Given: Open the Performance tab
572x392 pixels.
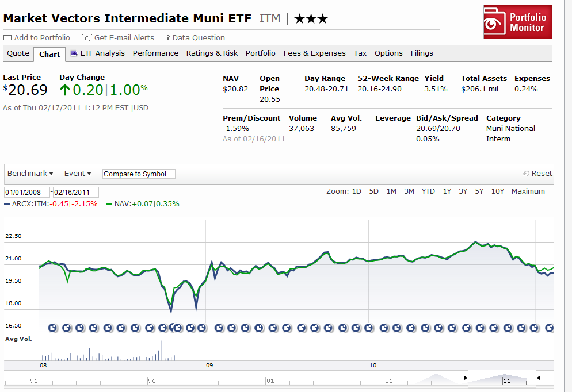Looking at the screenshot, I should click(155, 53).
